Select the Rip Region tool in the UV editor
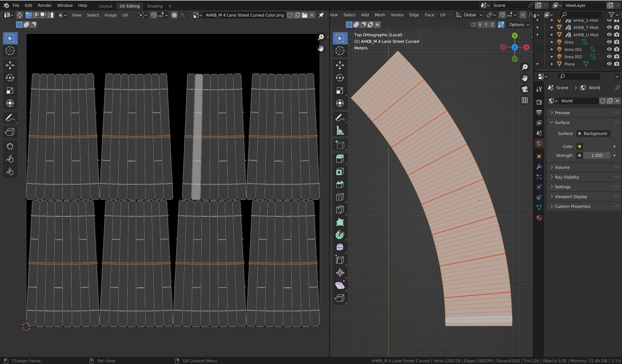The width and height of the screenshot is (622, 364). (10, 132)
